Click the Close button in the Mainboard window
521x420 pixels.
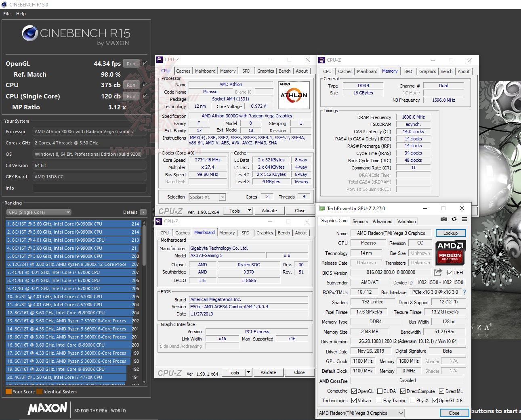[299, 373]
